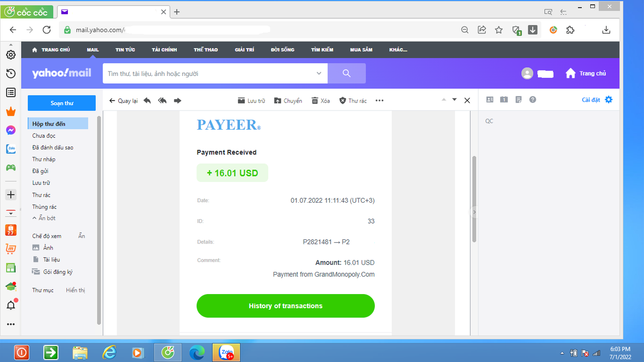Open the browser extensions puzzle icon
The image size is (644, 362).
pos(570,30)
